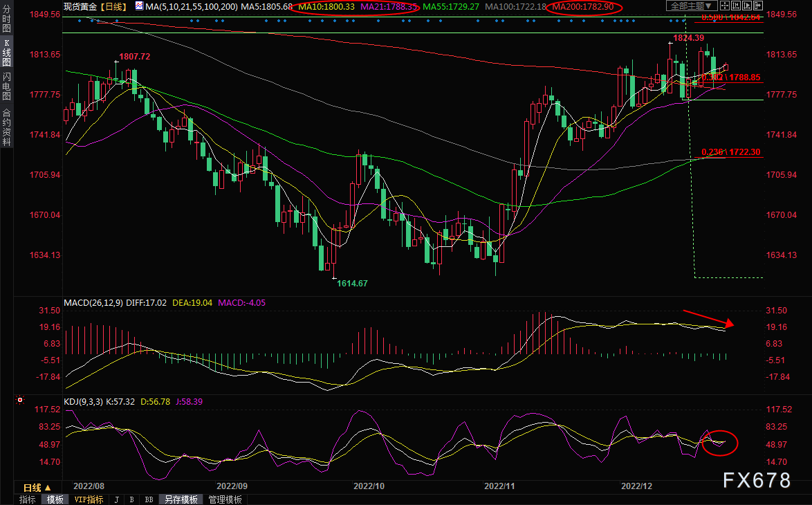Image resolution: width=812 pixels, height=505 pixels.
Task: Click the left MACD axis 31.50 label
Action: tap(50, 310)
